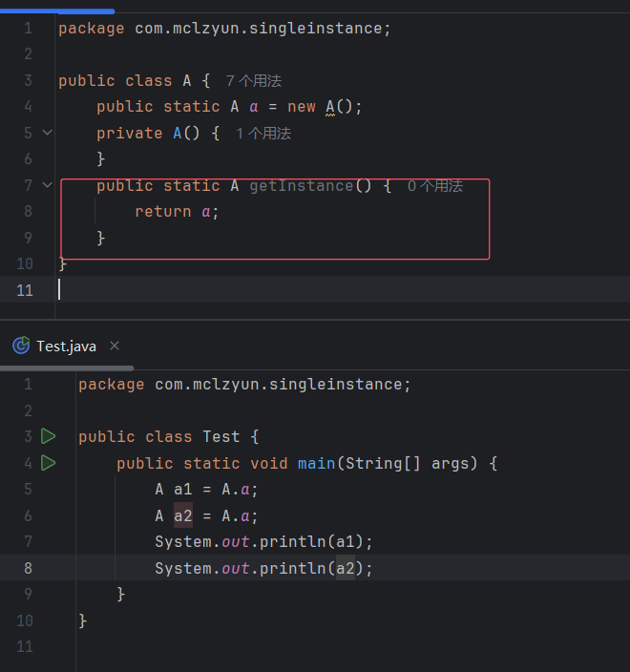Open the "1 个用法" usages hint

[263, 134]
